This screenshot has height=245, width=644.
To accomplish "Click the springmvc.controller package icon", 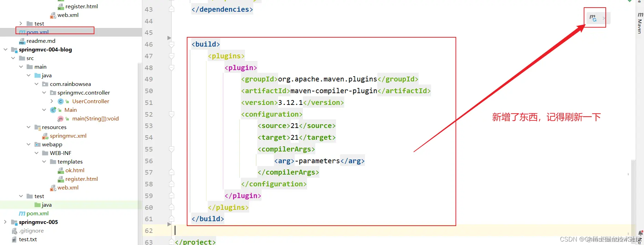I will (53, 92).
